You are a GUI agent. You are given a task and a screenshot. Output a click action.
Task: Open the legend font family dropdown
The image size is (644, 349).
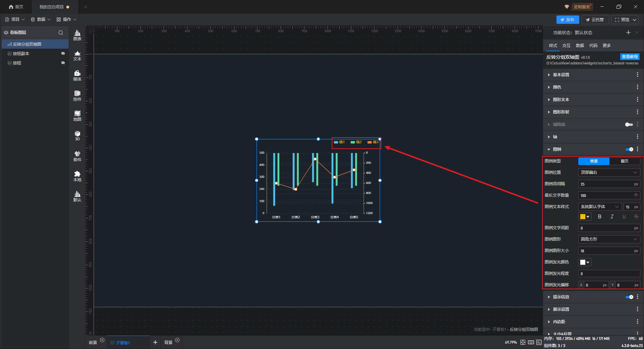point(600,207)
